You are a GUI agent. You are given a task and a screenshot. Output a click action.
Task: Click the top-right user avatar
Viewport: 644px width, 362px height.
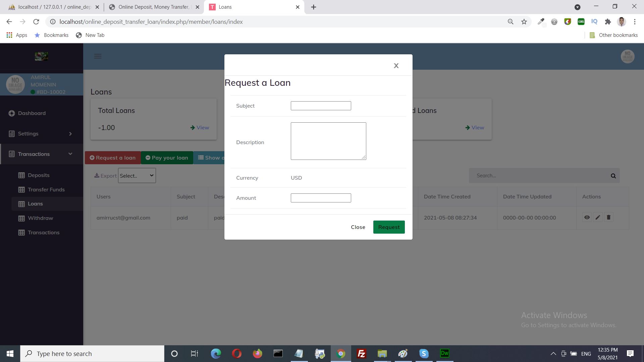627,56
